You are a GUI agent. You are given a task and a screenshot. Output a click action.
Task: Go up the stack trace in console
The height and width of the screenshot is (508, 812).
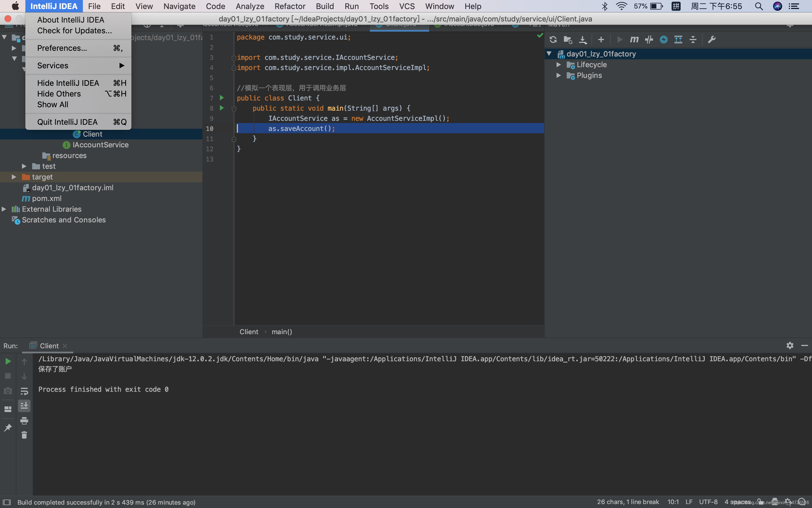point(24,362)
